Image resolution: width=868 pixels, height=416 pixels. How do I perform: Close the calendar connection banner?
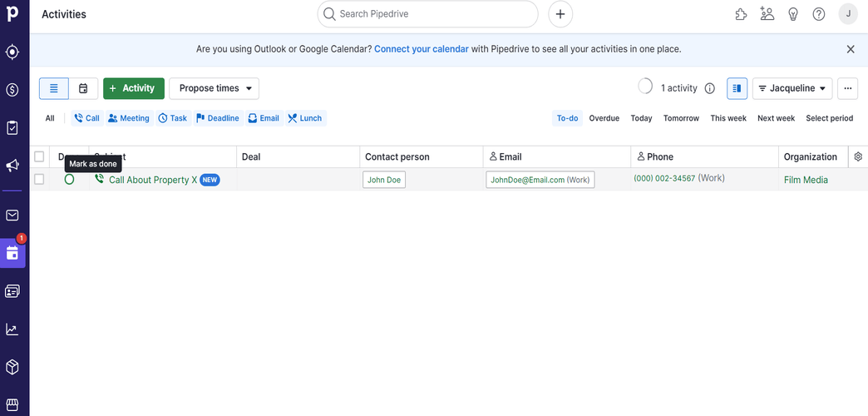(x=851, y=49)
